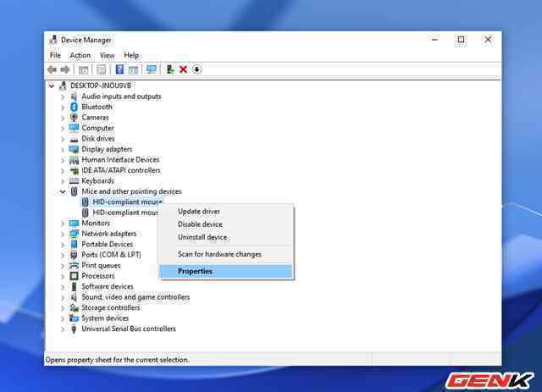
Task: Click the Processors chip icon
Action: tap(74, 276)
